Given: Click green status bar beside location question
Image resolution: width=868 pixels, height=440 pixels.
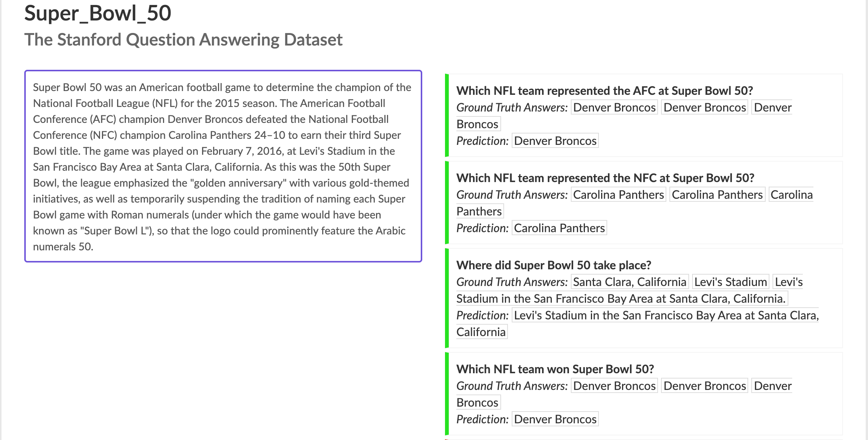Looking at the screenshot, I should 447,298.
